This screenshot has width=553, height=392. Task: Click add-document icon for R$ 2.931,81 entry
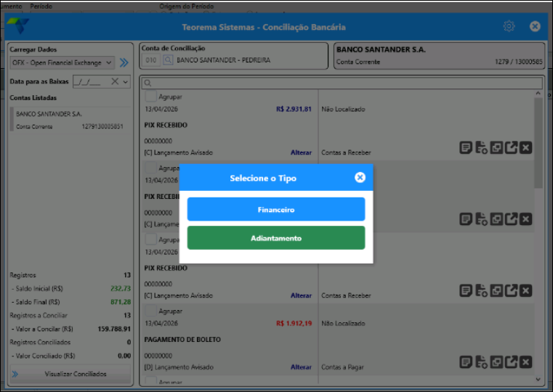481,147
